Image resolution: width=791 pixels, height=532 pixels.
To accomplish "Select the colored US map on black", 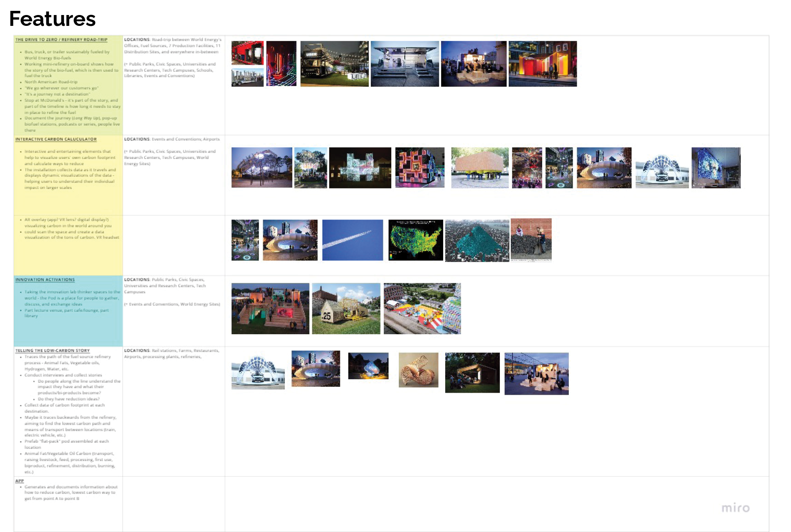I will 416,240.
